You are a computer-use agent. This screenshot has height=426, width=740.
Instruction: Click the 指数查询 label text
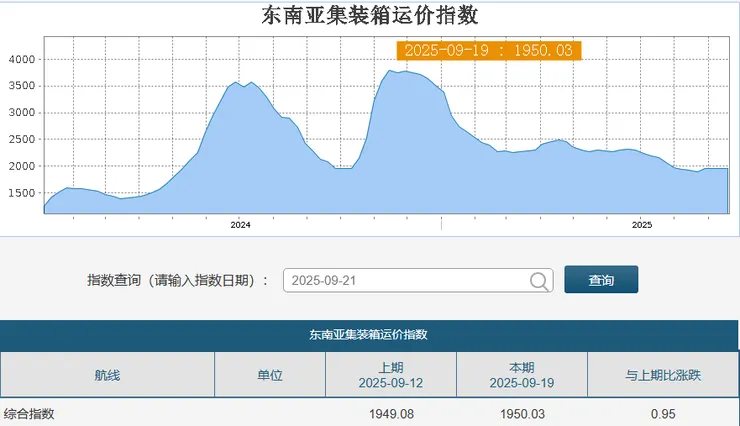(177, 281)
